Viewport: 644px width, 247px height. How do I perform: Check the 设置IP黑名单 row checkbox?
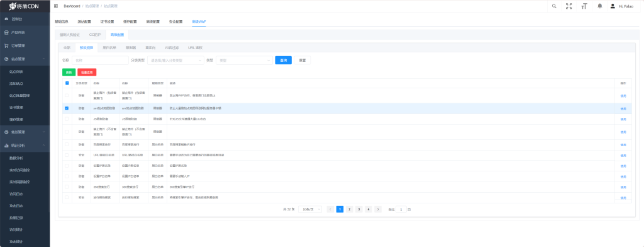(x=67, y=166)
